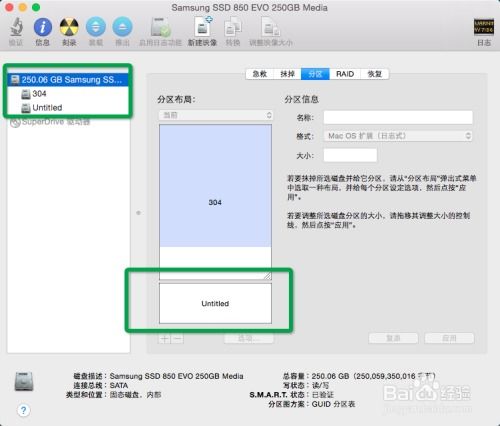Screen dimensions: 500x426
Task: Switch to the RAID tab
Action: pyautogui.click(x=345, y=74)
